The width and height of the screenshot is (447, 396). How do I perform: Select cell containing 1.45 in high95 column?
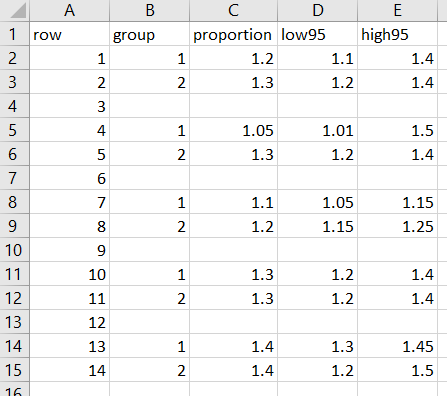[x=397, y=346]
